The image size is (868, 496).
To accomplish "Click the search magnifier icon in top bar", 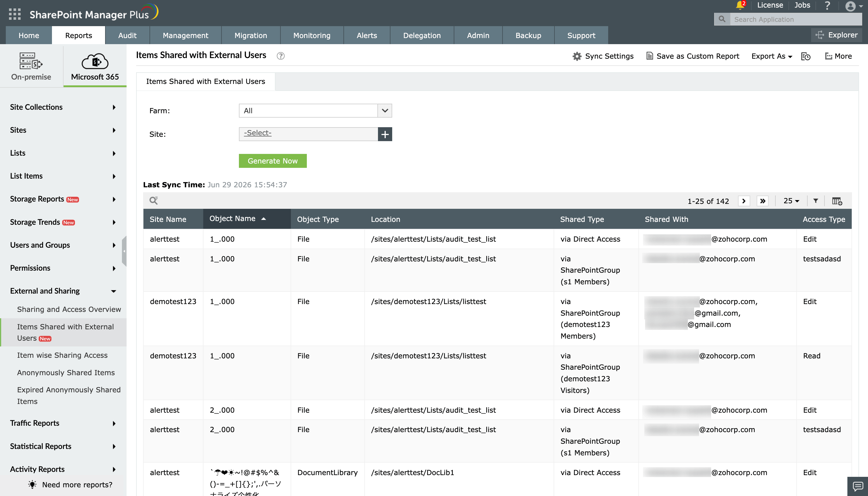I will click(x=722, y=19).
